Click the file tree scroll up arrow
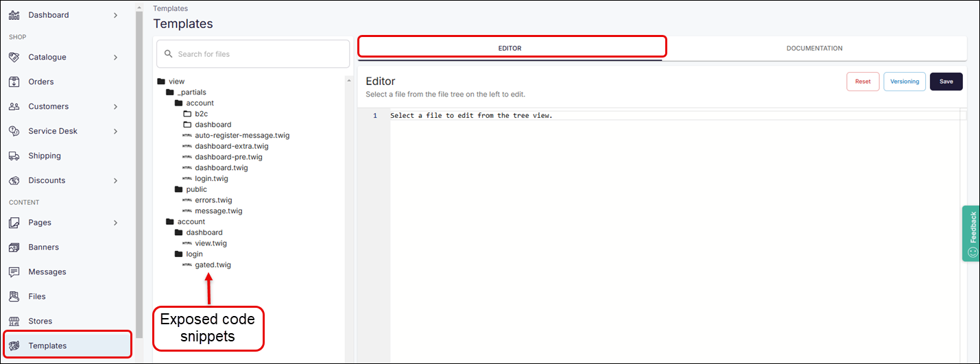 click(x=350, y=80)
